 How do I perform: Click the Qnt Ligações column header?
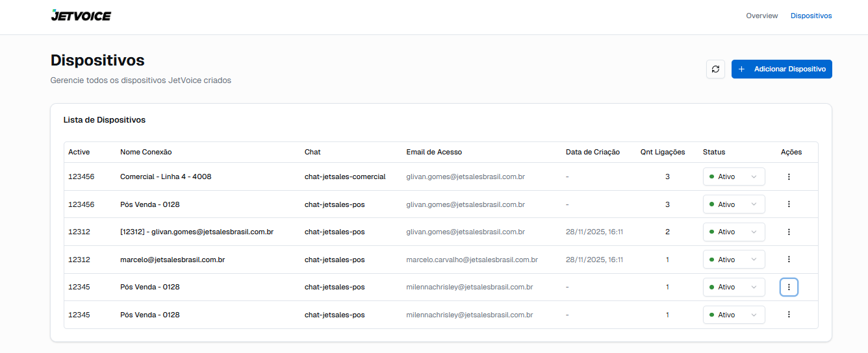(x=662, y=152)
